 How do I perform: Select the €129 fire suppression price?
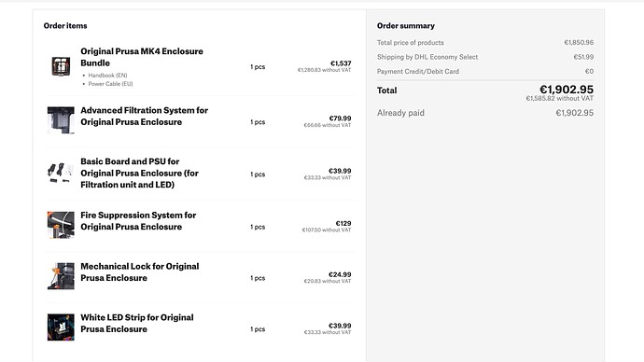coord(343,223)
